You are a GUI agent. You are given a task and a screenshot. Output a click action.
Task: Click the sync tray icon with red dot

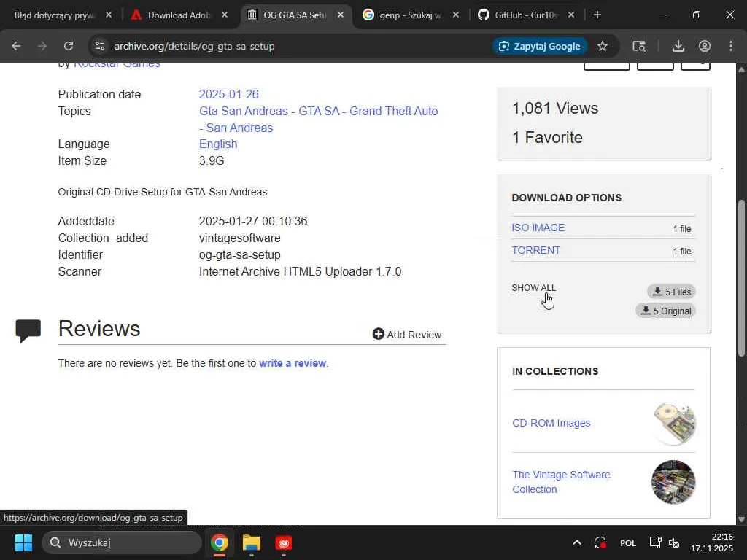tap(600, 542)
